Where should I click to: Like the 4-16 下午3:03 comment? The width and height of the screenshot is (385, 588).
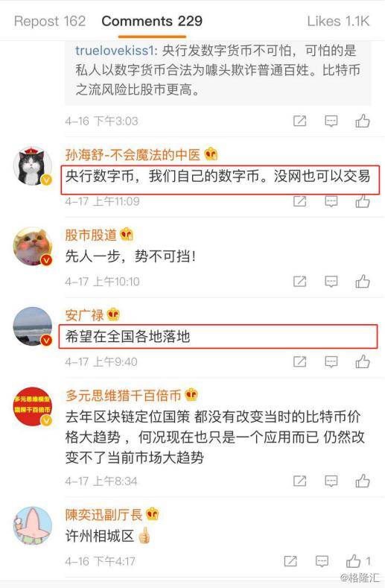click(x=363, y=121)
